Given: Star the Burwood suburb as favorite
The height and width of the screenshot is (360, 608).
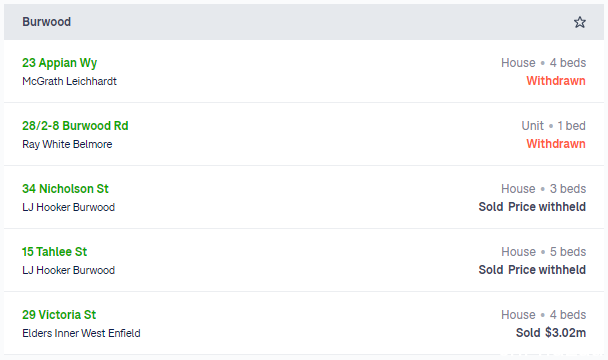Looking at the screenshot, I should [579, 22].
